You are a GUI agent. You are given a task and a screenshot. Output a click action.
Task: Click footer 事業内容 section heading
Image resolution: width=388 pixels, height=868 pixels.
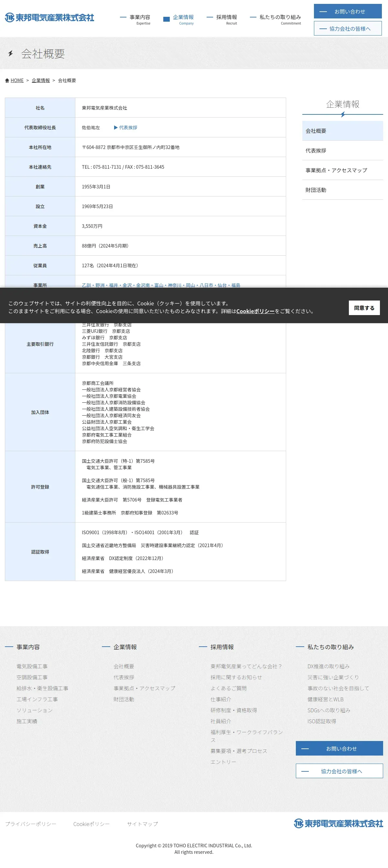[x=28, y=647]
